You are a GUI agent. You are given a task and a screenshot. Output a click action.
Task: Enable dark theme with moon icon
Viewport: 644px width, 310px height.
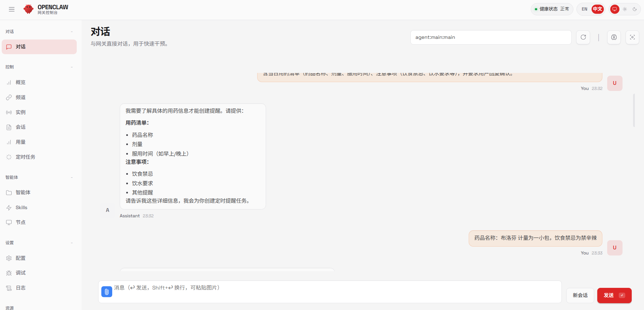634,9
